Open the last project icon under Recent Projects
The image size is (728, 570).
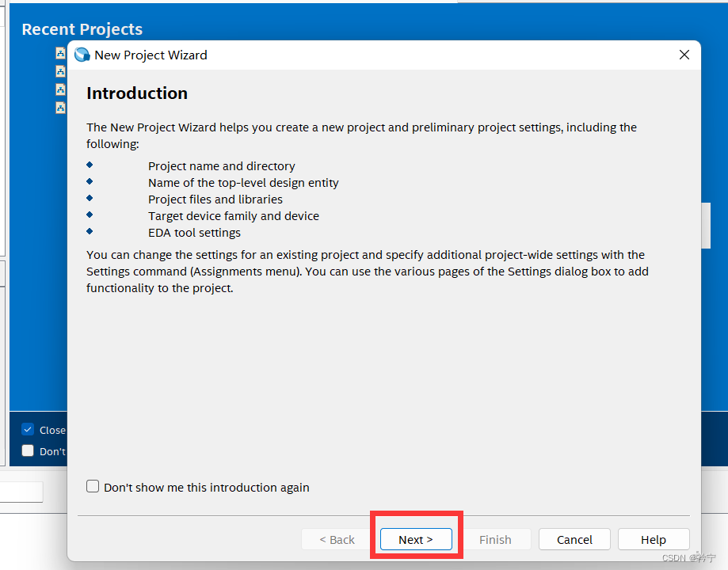click(60, 107)
